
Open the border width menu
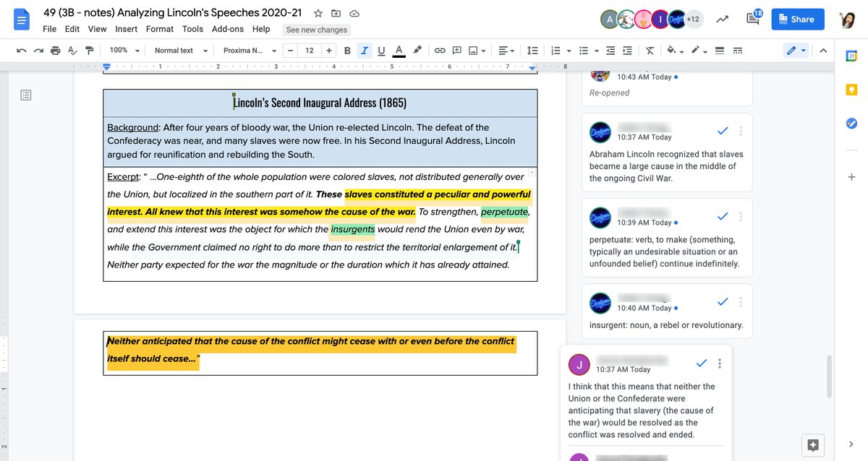pyautogui.click(x=720, y=51)
